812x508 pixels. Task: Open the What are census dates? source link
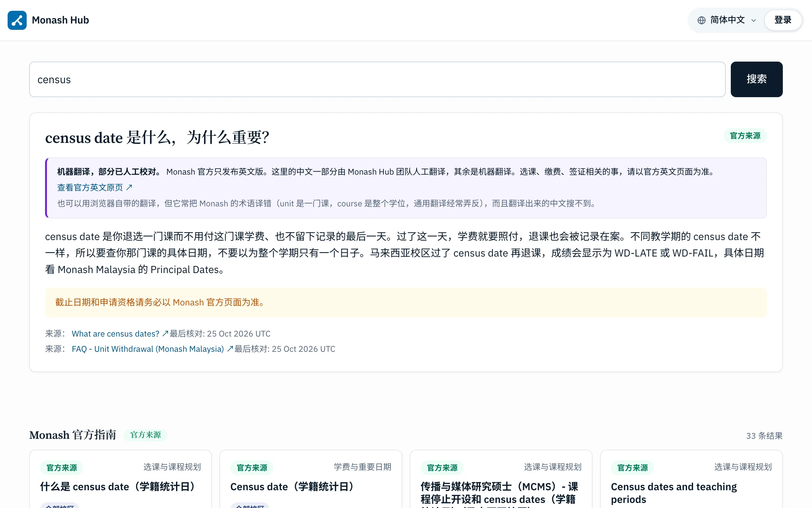pyautogui.click(x=120, y=334)
